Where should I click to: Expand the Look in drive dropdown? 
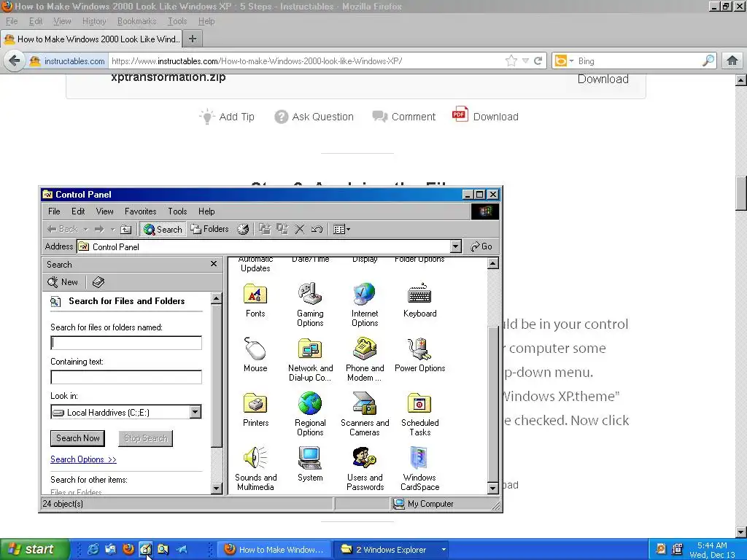tap(196, 412)
